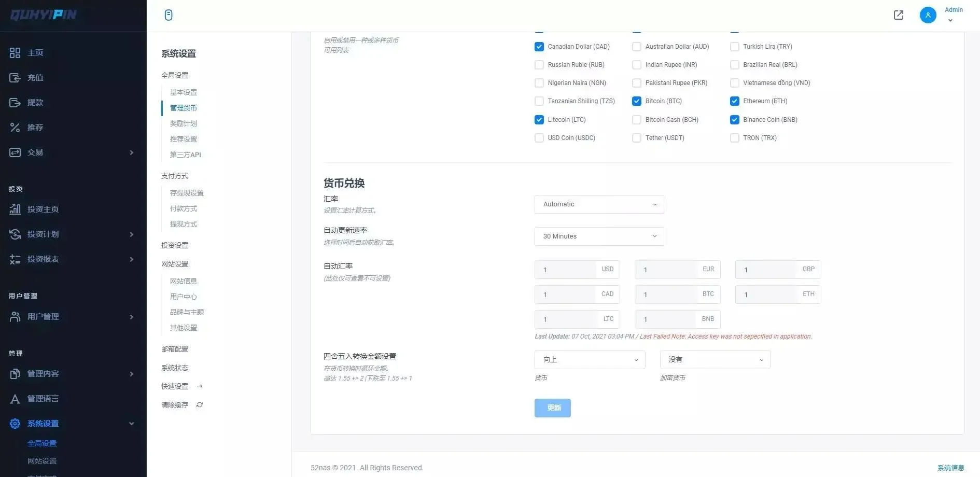Viewport: 980px width, 477px height.
Task: Click the clear cache refresh icon
Action: [200, 405]
